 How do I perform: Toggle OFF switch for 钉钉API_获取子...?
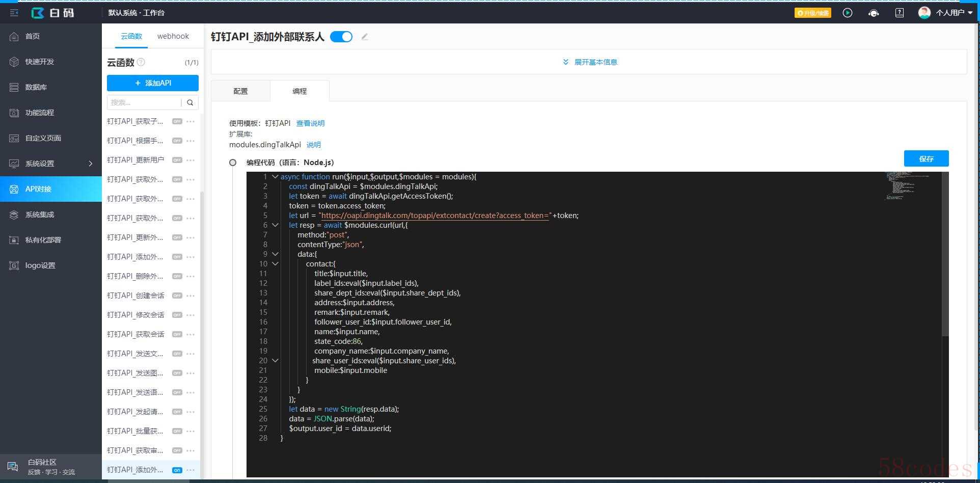[x=177, y=121]
